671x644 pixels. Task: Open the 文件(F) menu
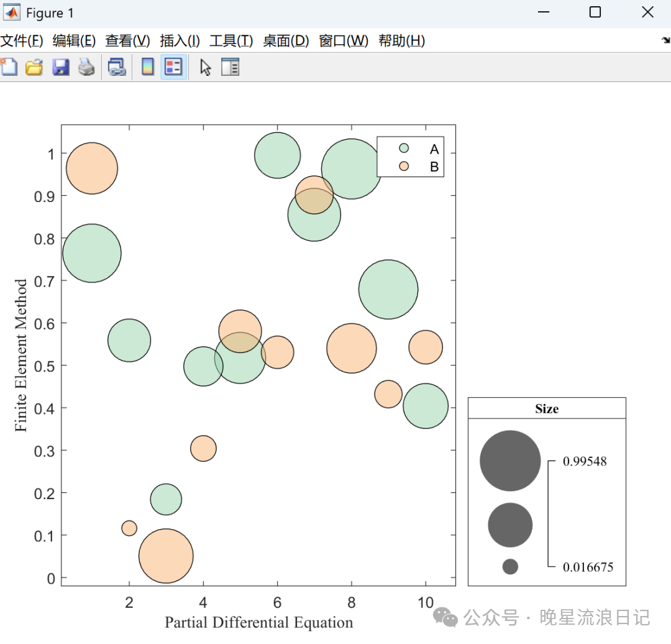[x=22, y=40]
